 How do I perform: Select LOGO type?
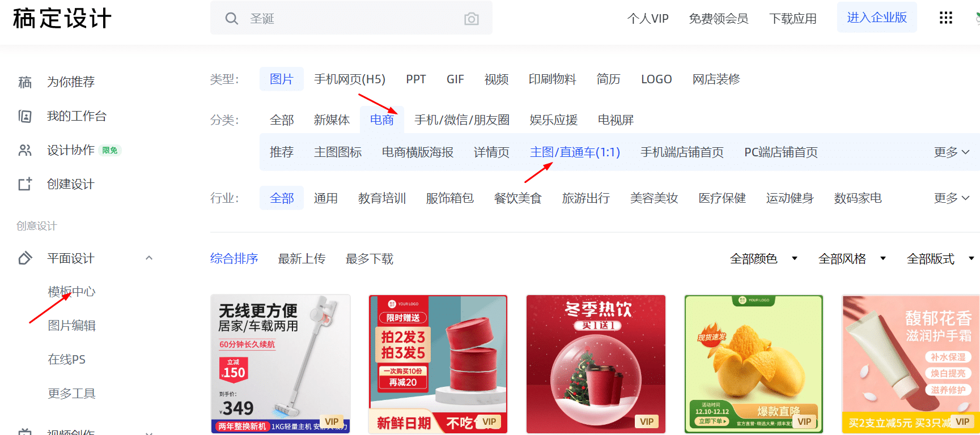[656, 79]
